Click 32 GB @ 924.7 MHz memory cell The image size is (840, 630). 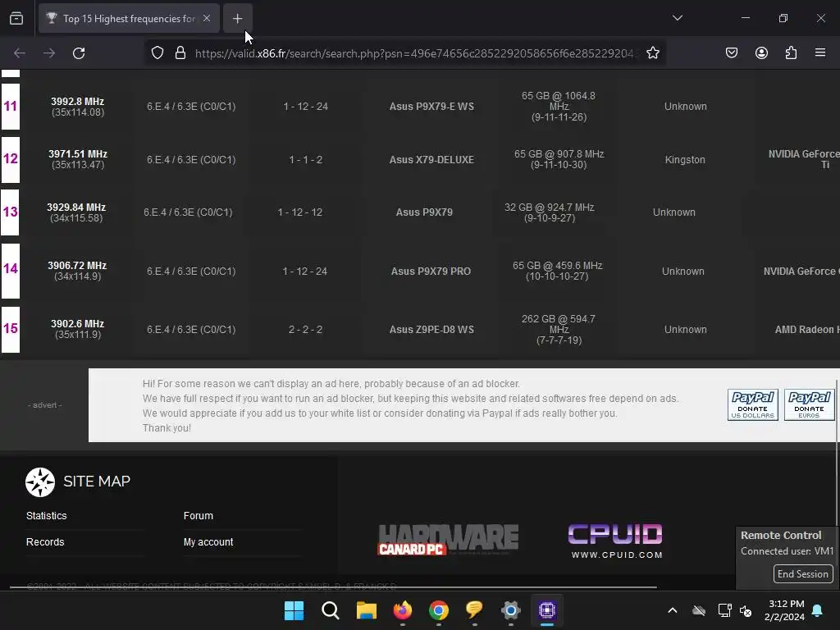point(549,212)
